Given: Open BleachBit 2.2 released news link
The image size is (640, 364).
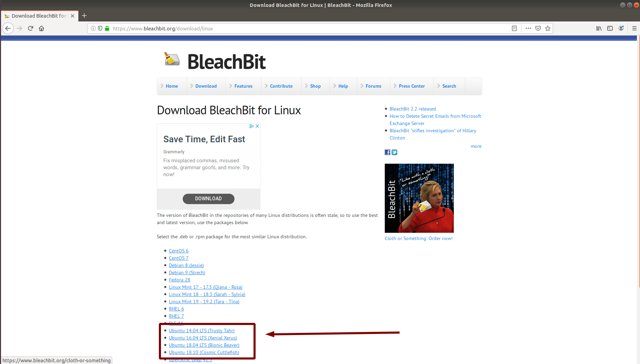Looking at the screenshot, I should click(413, 109).
